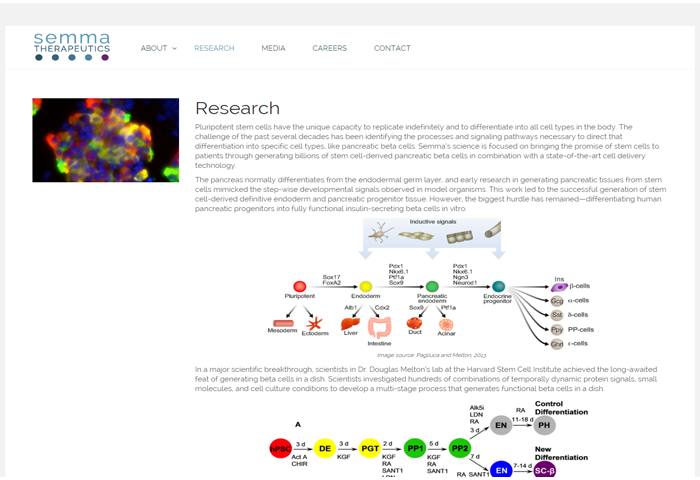Screen dimensions: 700x480
Task: Go to the Research page
Action: coord(214,48)
